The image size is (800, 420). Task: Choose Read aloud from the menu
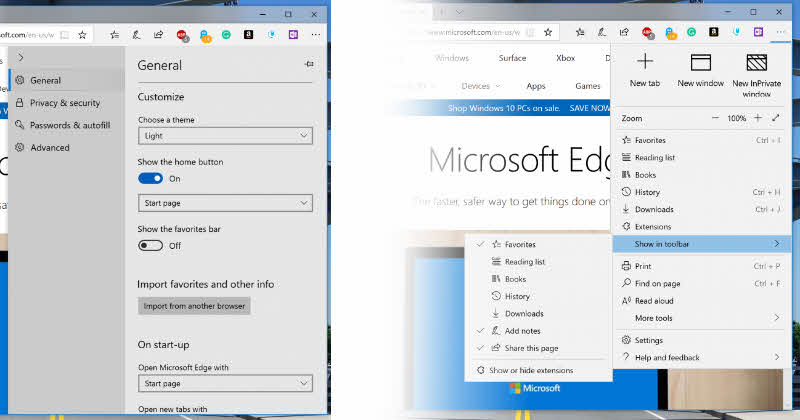click(x=702, y=301)
